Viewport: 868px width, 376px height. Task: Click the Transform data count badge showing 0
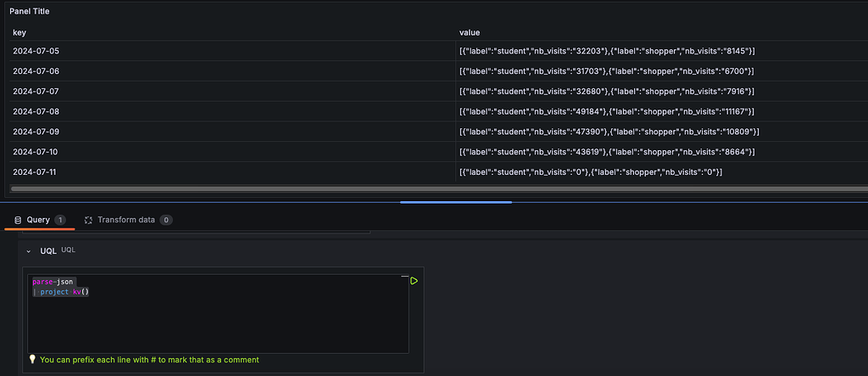point(166,220)
